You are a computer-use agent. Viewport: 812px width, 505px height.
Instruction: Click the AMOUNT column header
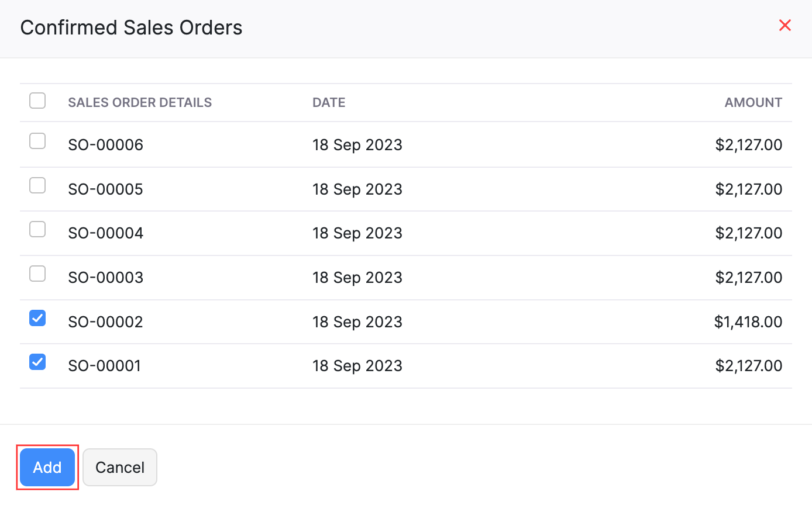tap(753, 102)
